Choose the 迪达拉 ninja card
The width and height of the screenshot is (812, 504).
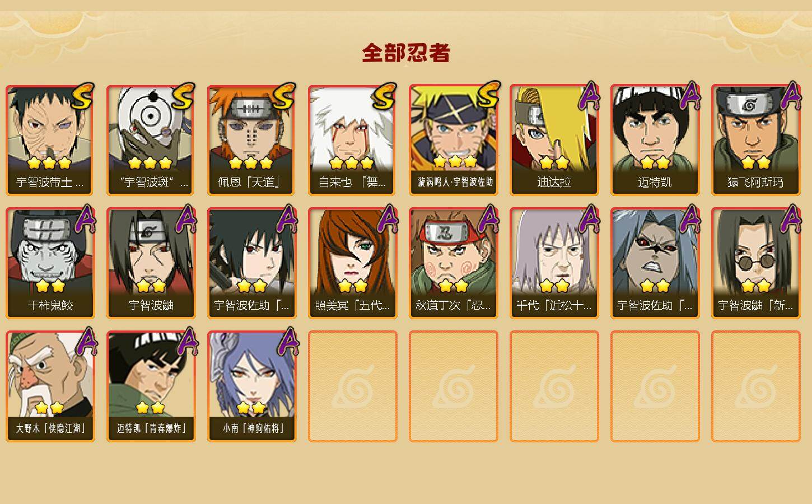[554, 140]
